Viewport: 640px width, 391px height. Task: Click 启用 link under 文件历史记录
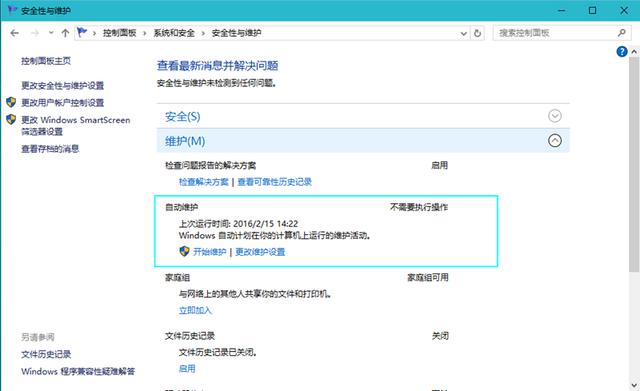click(x=187, y=369)
